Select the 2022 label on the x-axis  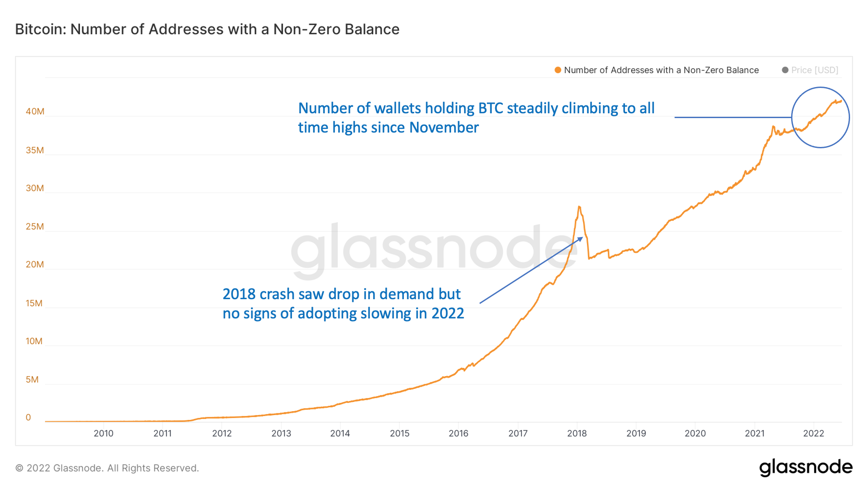pyautogui.click(x=813, y=433)
